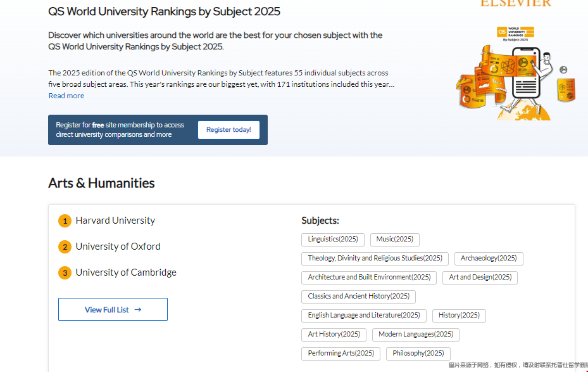Click the Elsevier logo

click(516, 4)
